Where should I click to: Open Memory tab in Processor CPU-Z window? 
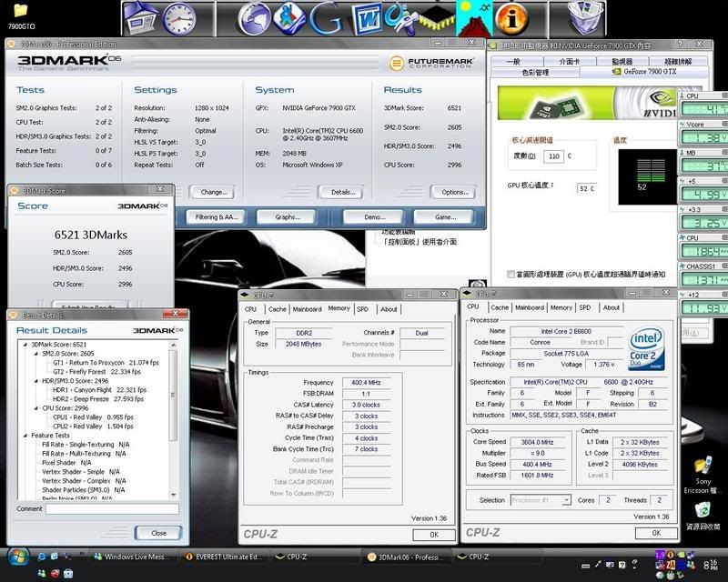click(561, 307)
